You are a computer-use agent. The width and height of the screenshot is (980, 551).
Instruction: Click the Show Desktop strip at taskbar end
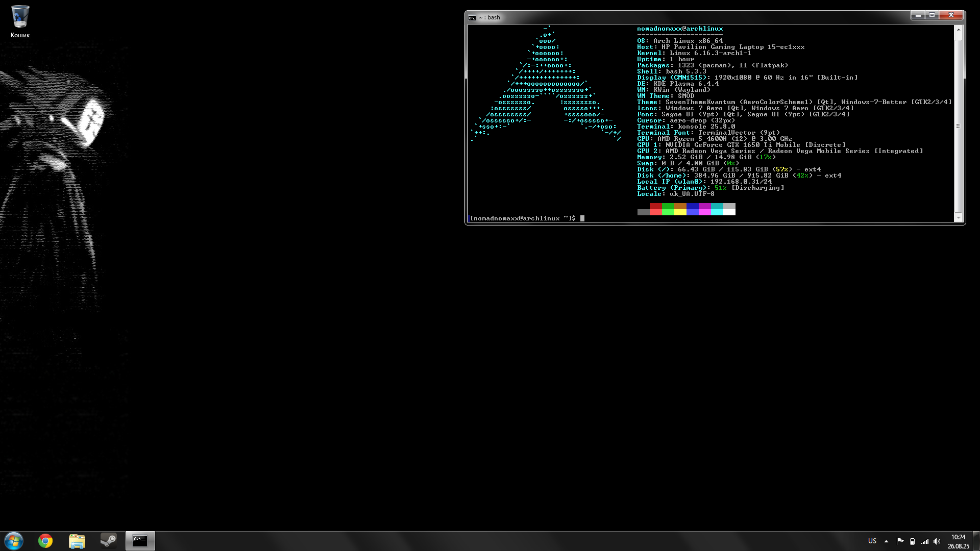tap(976, 541)
